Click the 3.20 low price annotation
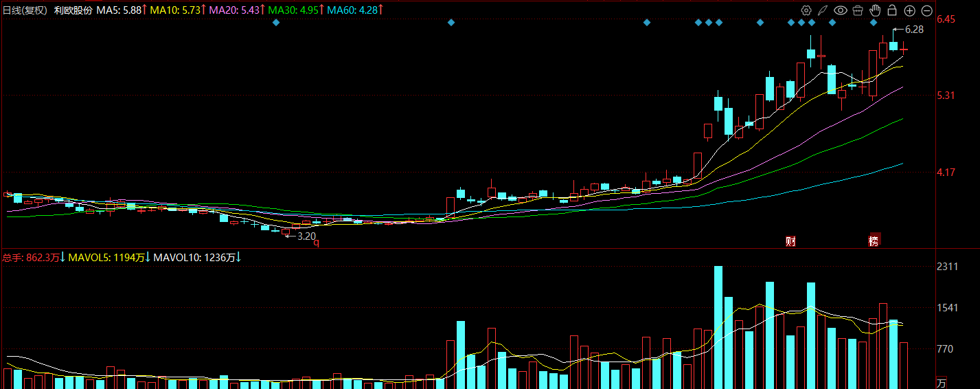980x389 pixels. pos(306,236)
